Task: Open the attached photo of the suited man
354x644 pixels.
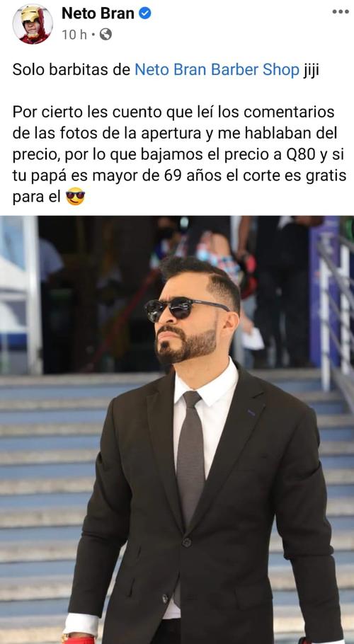Action: click(x=177, y=430)
